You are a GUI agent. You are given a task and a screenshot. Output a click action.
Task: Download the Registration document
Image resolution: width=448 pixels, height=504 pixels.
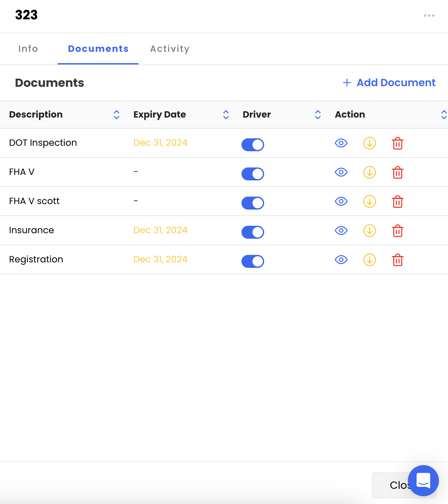(x=369, y=260)
